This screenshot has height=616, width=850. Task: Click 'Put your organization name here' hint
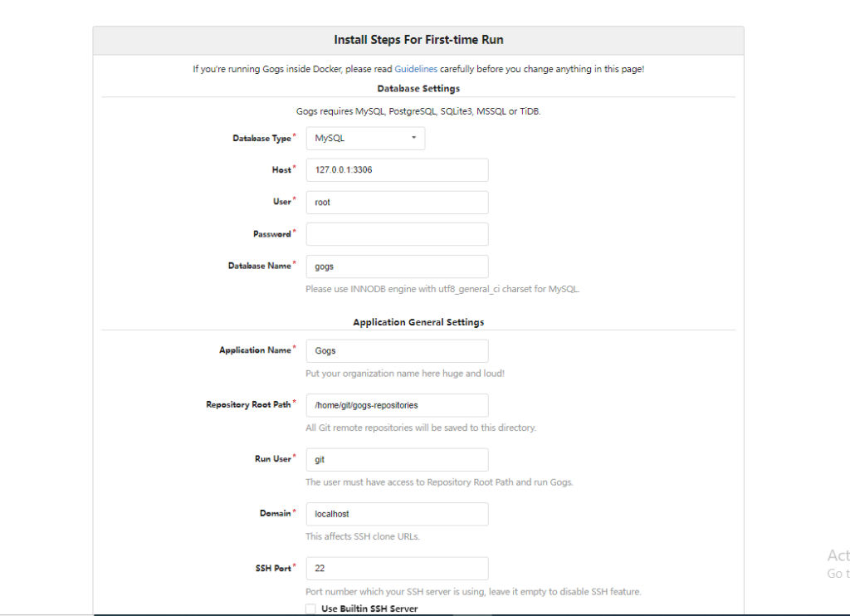pyautogui.click(x=405, y=374)
